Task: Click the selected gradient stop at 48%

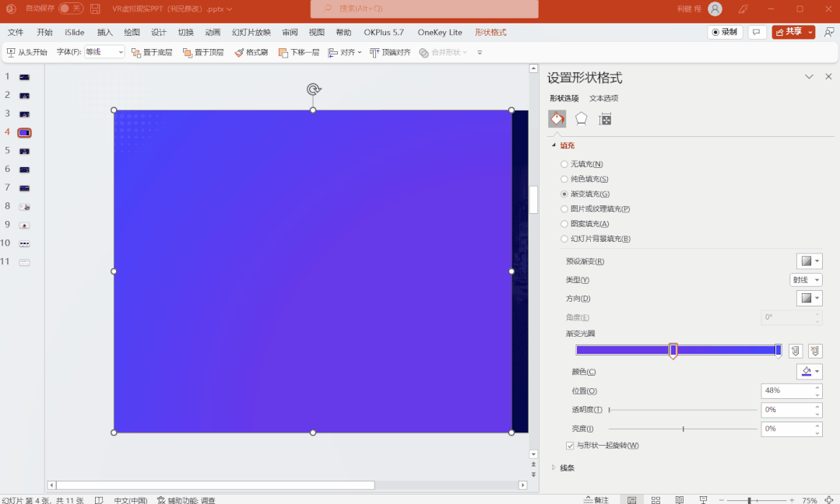Action: pos(673,351)
